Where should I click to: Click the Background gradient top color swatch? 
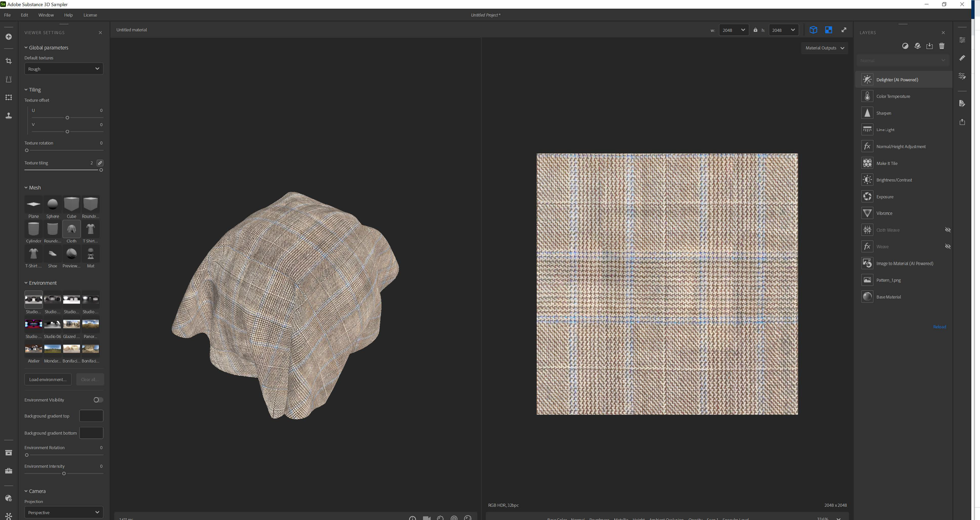pyautogui.click(x=91, y=416)
